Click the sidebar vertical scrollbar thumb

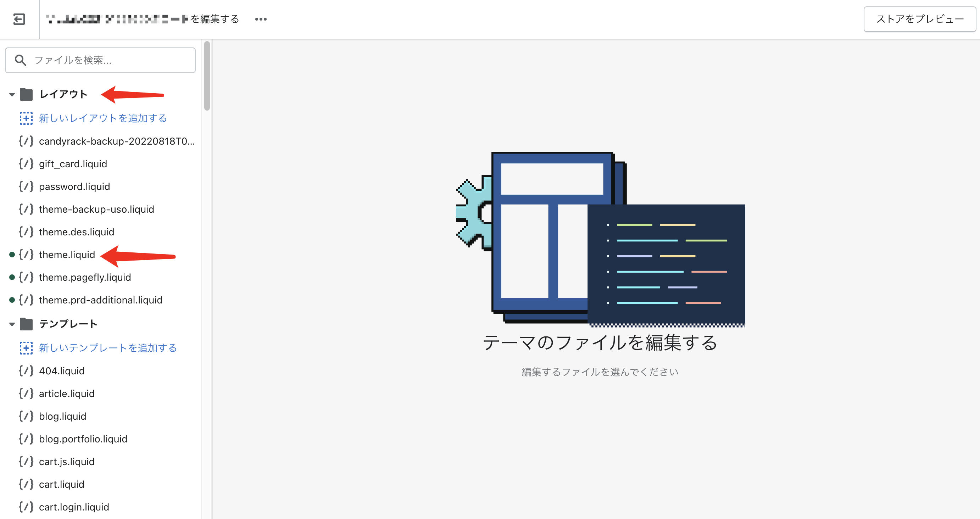point(207,76)
